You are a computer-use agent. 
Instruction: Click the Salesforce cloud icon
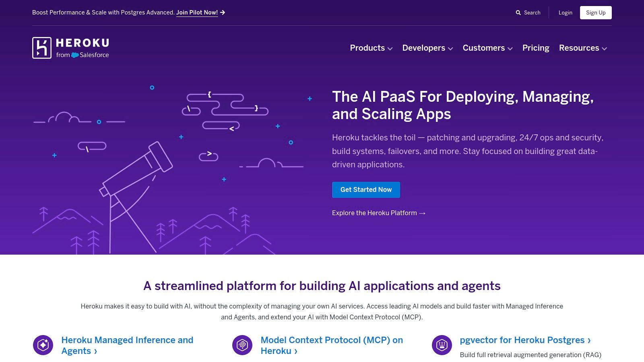(75, 55)
